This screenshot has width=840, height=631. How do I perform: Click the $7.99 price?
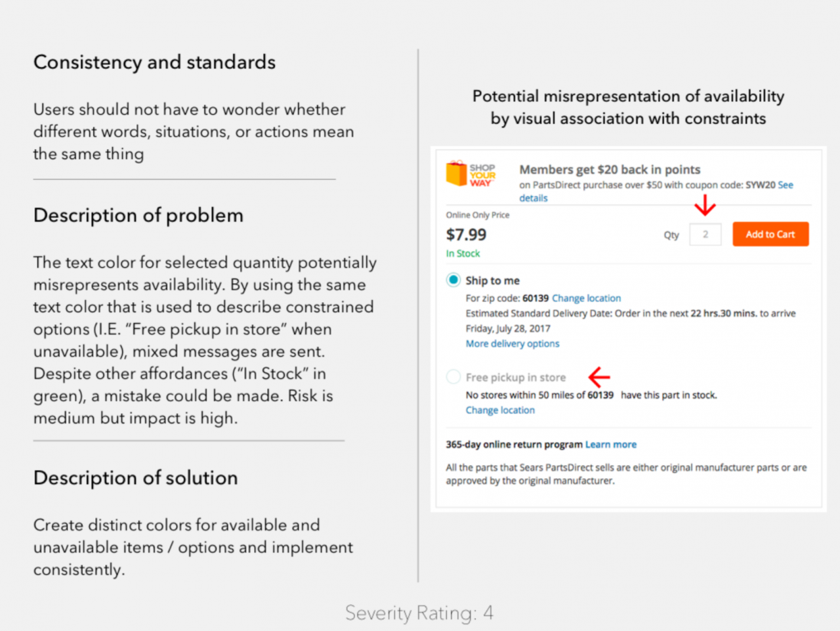(467, 234)
